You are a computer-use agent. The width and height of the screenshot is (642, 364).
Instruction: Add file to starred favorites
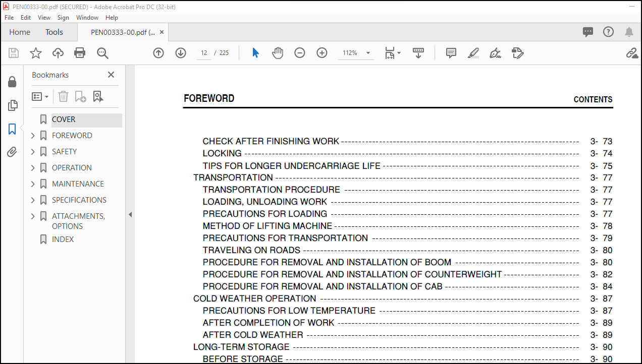coord(36,53)
